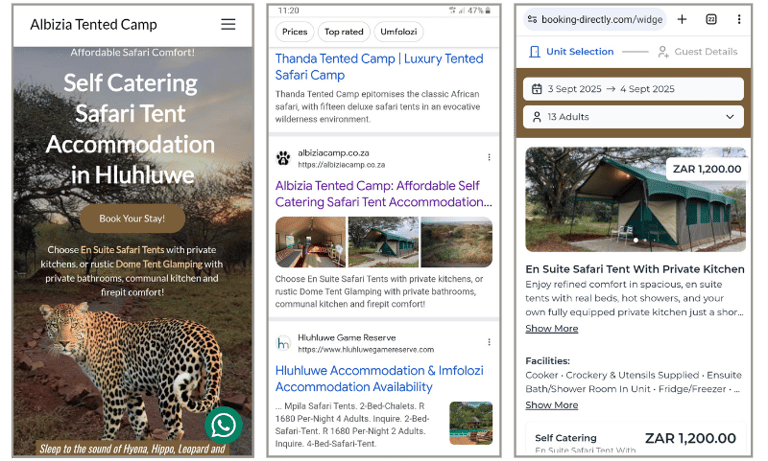Open a new browser tab with plus icon
This screenshot has height=461, width=768.
pyautogui.click(x=682, y=19)
